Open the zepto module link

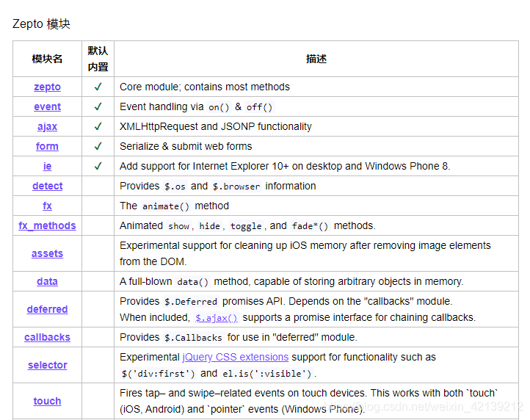47,87
